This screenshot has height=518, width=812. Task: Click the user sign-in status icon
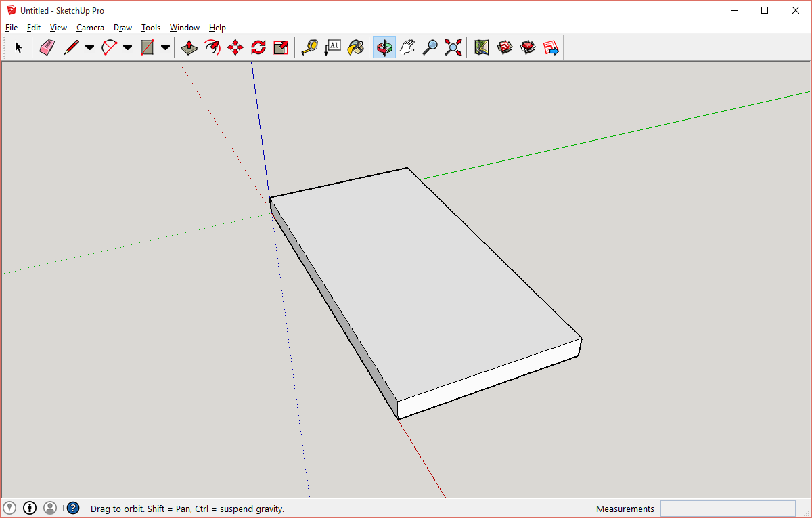[50, 508]
